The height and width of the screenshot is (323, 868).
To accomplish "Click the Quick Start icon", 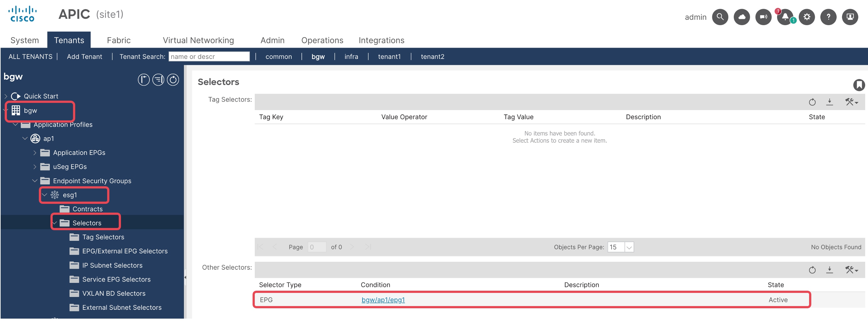I will coord(16,96).
